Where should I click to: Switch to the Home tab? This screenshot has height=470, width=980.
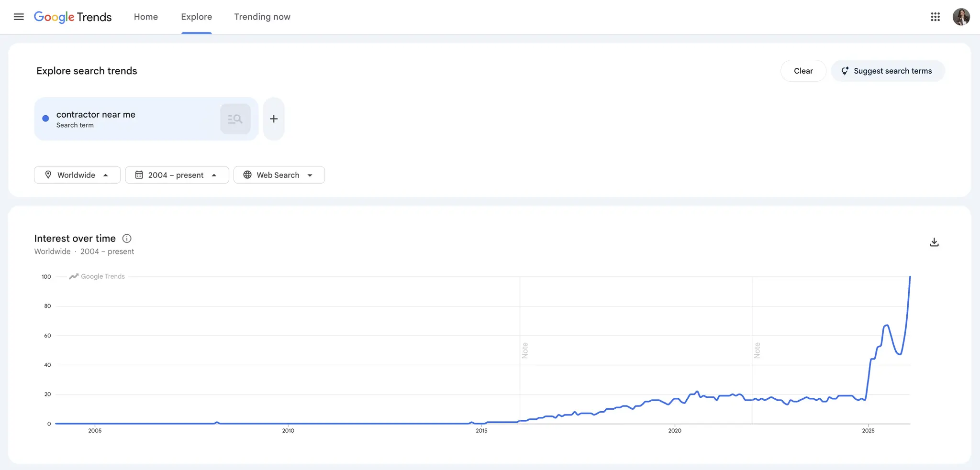[145, 17]
